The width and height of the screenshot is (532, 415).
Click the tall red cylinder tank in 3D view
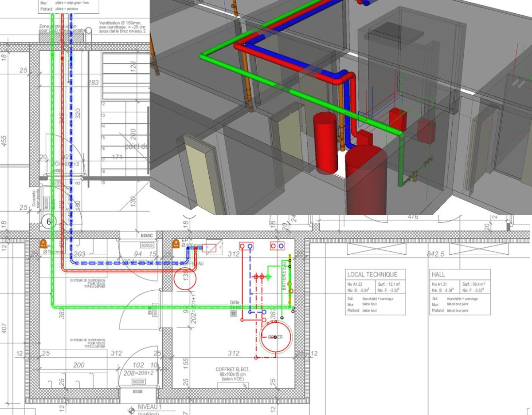(326, 142)
